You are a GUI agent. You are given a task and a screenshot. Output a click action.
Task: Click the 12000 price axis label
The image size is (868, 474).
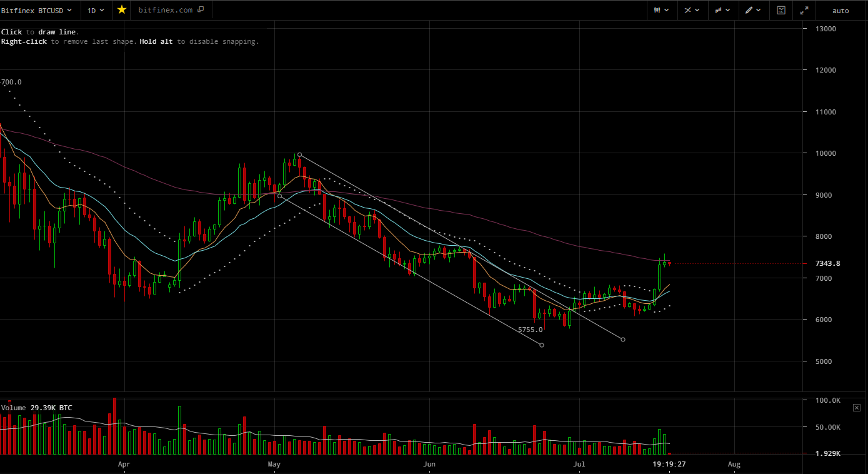[x=826, y=70]
